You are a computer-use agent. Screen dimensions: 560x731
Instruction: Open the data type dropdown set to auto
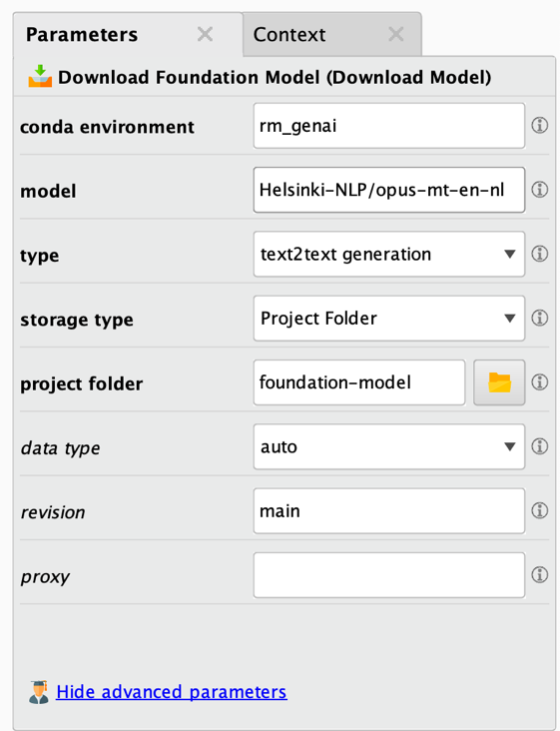coord(389,446)
